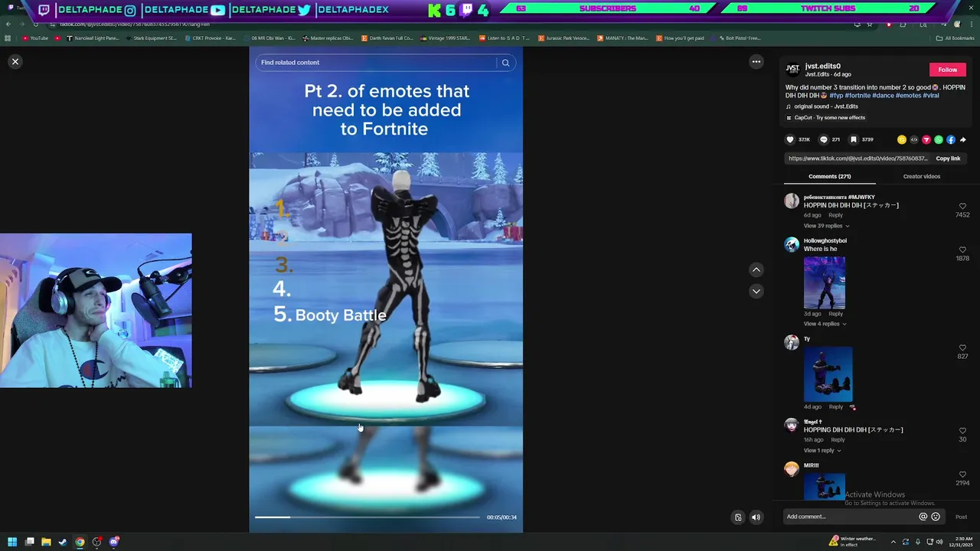Reply to Hollowghostyboi's comment
The height and width of the screenshot is (551, 980).
click(x=835, y=314)
